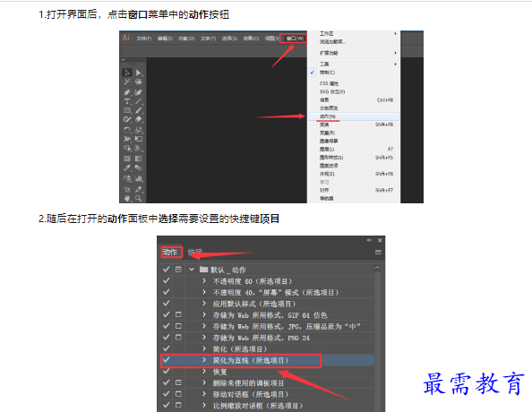The width and height of the screenshot is (532, 412).
Task: Select the Line Segment tool
Action: tap(139, 101)
